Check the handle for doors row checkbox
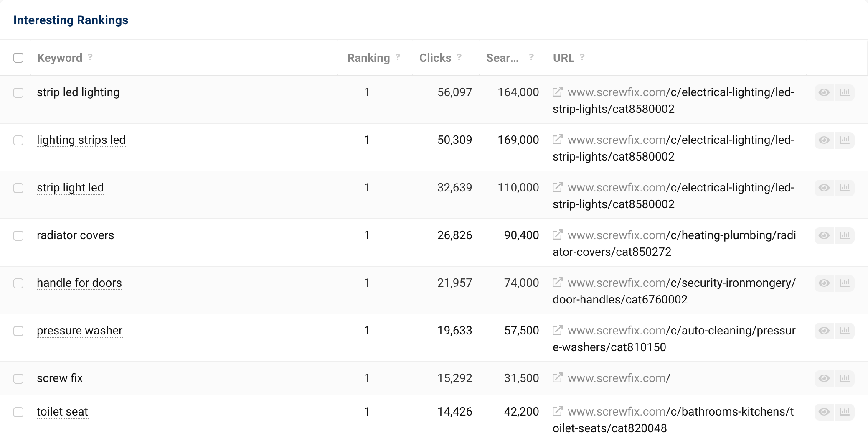This screenshot has height=441, width=868. (18, 283)
